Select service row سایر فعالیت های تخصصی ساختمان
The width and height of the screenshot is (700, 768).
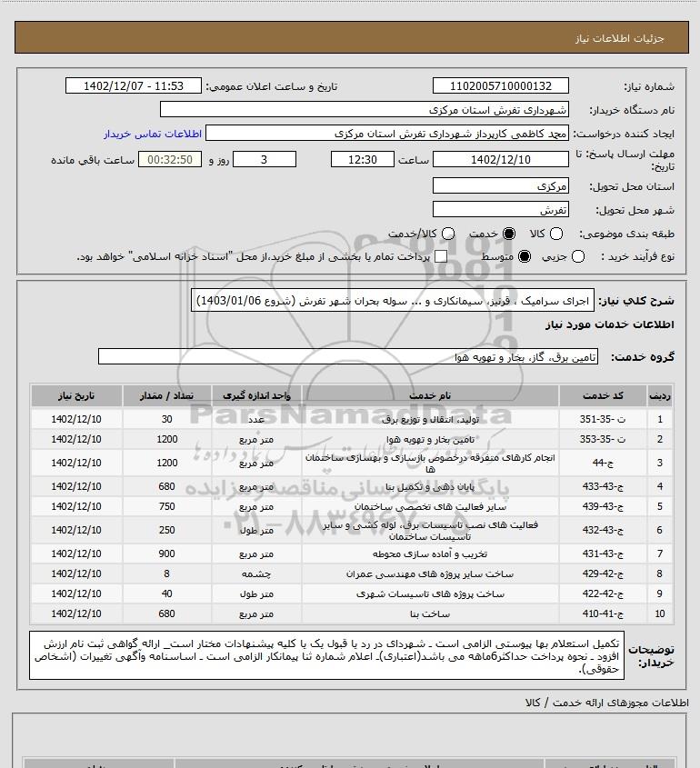[x=352, y=506]
